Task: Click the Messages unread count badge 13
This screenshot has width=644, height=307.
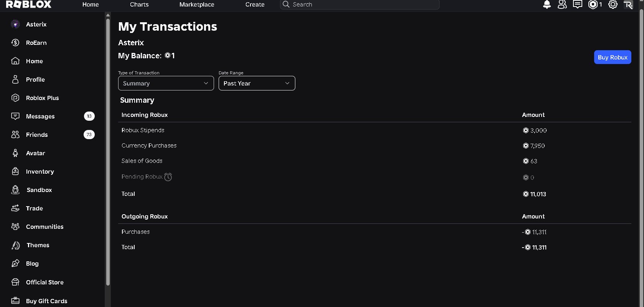Action: pos(89,116)
